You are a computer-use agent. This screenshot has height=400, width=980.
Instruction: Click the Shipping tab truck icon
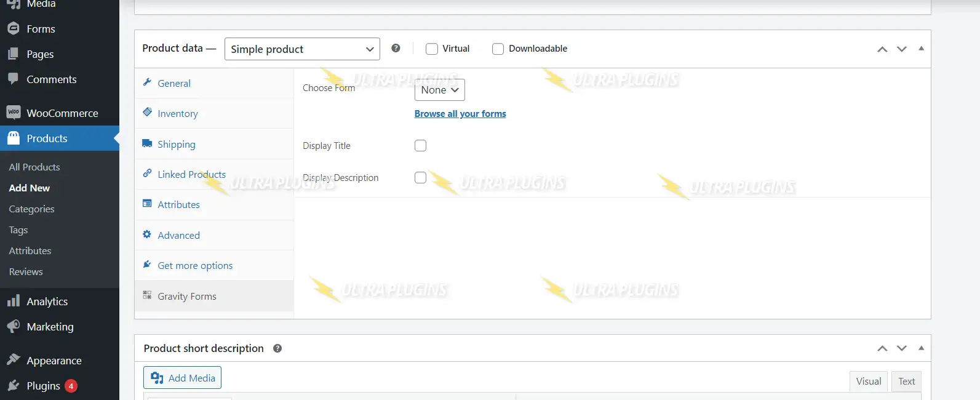[147, 143]
